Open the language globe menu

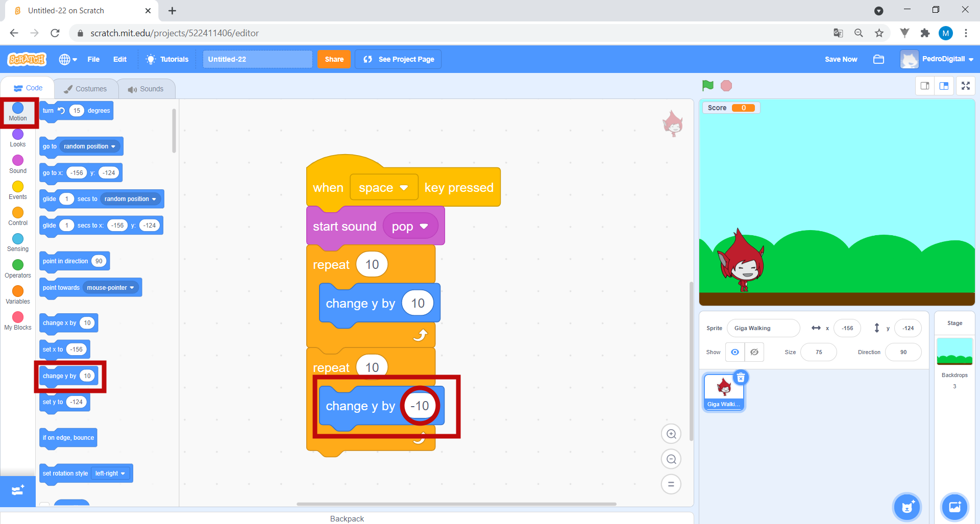[x=68, y=59]
